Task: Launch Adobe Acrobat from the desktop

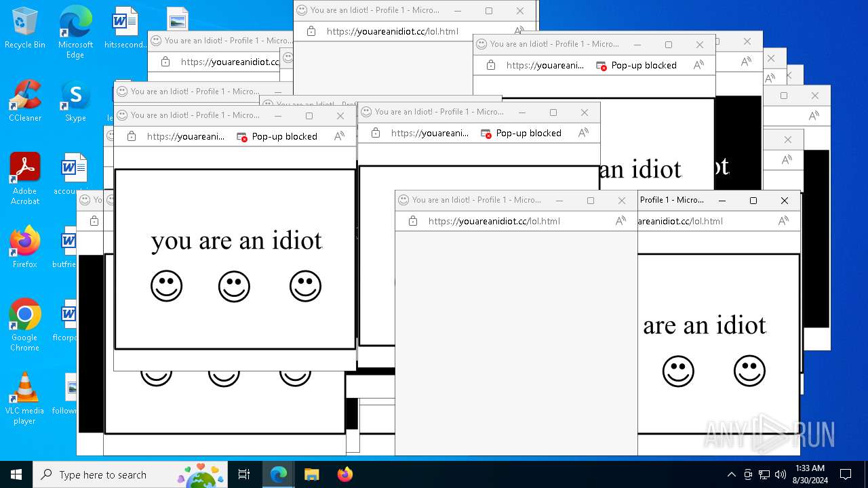Action: pos(25,178)
